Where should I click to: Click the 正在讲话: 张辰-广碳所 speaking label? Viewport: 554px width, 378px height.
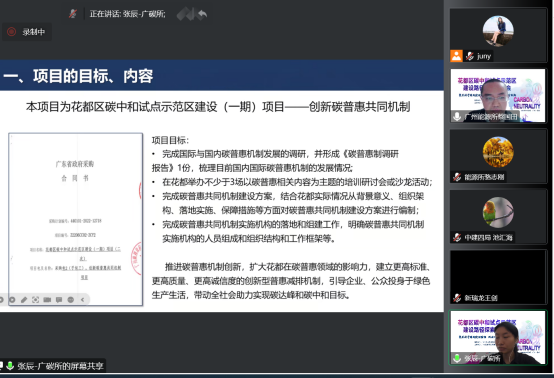127,14
